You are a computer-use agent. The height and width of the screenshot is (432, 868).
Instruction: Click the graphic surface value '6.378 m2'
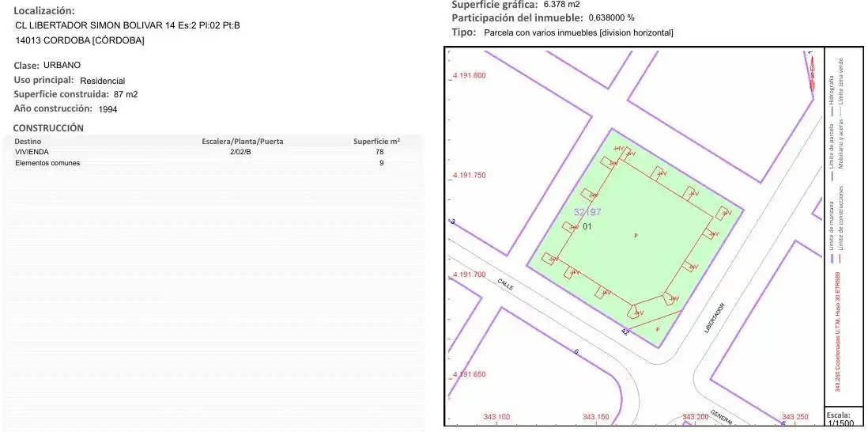562,4
